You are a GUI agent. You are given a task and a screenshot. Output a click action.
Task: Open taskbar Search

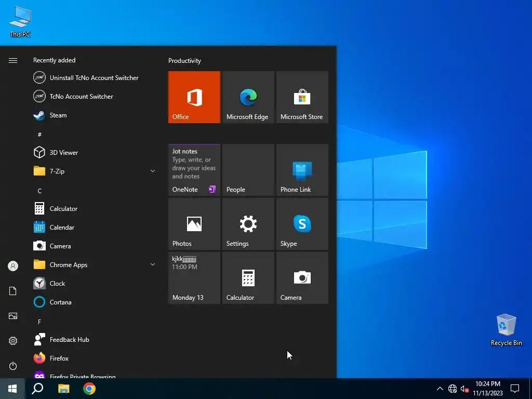37,389
